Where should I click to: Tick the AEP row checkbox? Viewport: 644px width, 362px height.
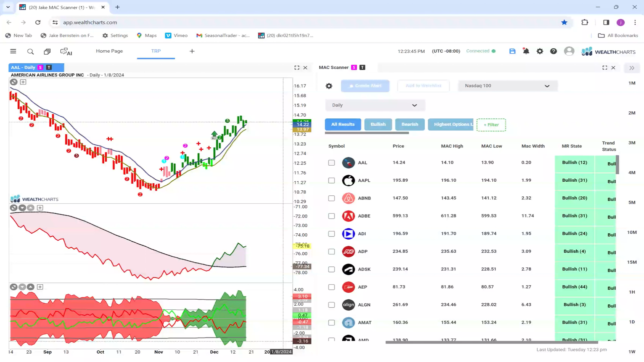click(331, 287)
